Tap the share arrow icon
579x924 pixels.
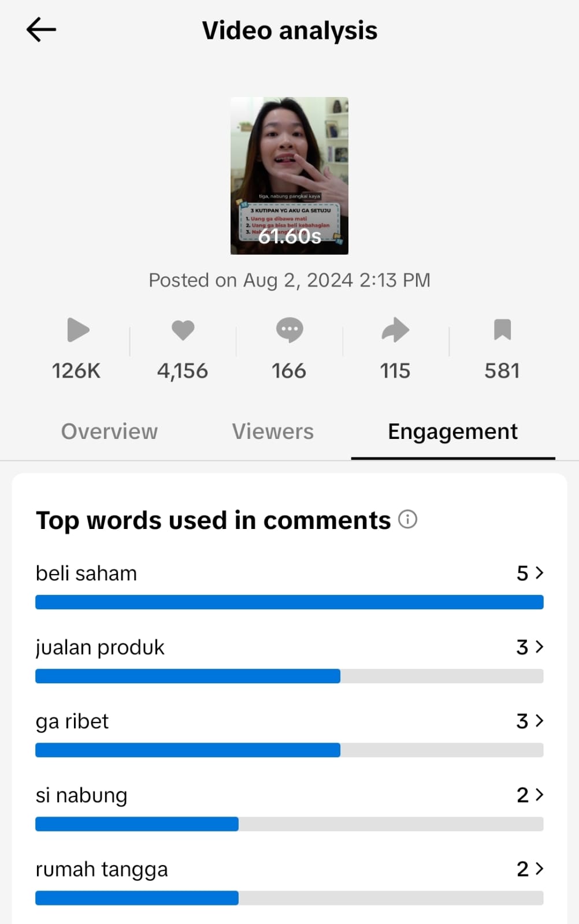pos(395,330)
